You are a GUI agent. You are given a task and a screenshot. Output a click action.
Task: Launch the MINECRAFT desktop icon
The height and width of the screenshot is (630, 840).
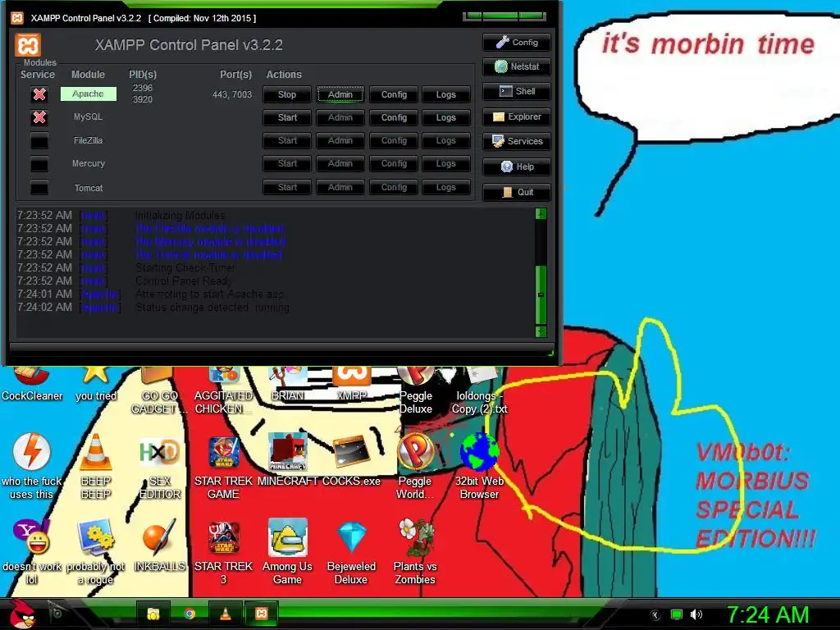(288, 461)
